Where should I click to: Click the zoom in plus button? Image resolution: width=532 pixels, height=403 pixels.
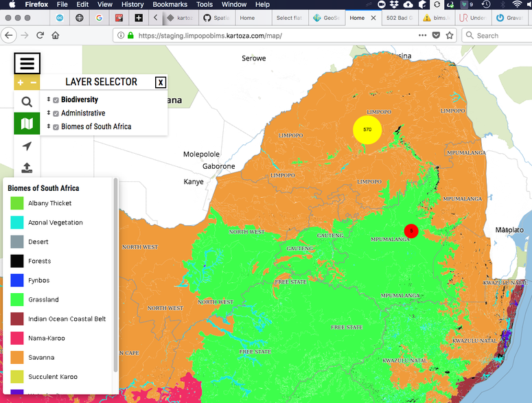pyautogui.click(x=21, y=83)
